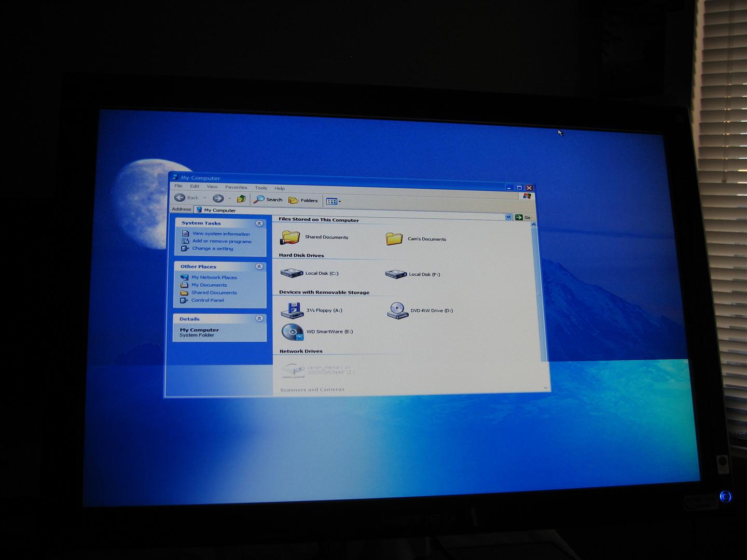Open the Favorites menu
747x560 pixels.
[x=236, y=187]
